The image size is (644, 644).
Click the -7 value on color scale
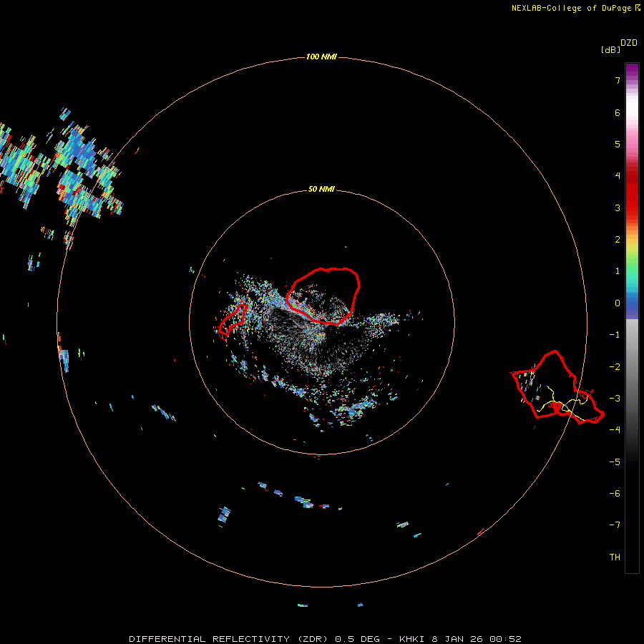pos(615,525)
